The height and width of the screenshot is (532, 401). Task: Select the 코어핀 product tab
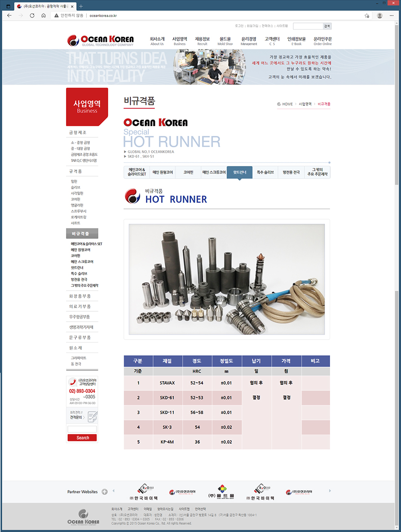[x=188, y=172]
